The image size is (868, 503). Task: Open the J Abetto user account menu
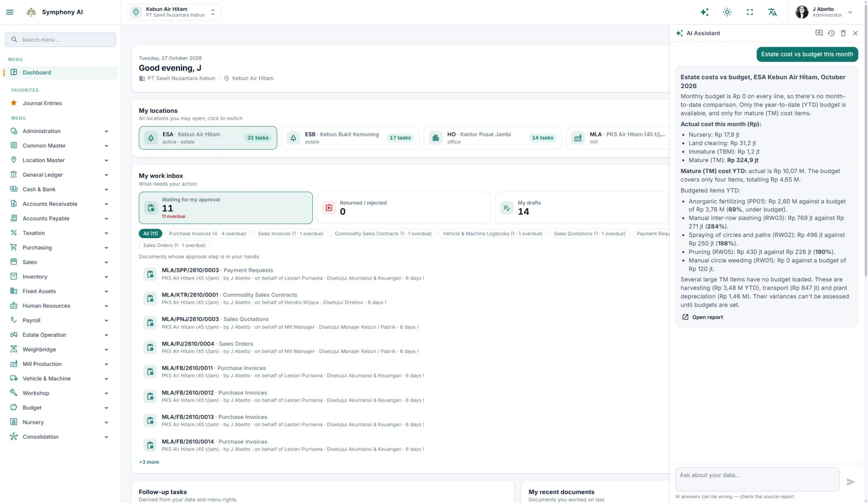(x=824, y=12)
